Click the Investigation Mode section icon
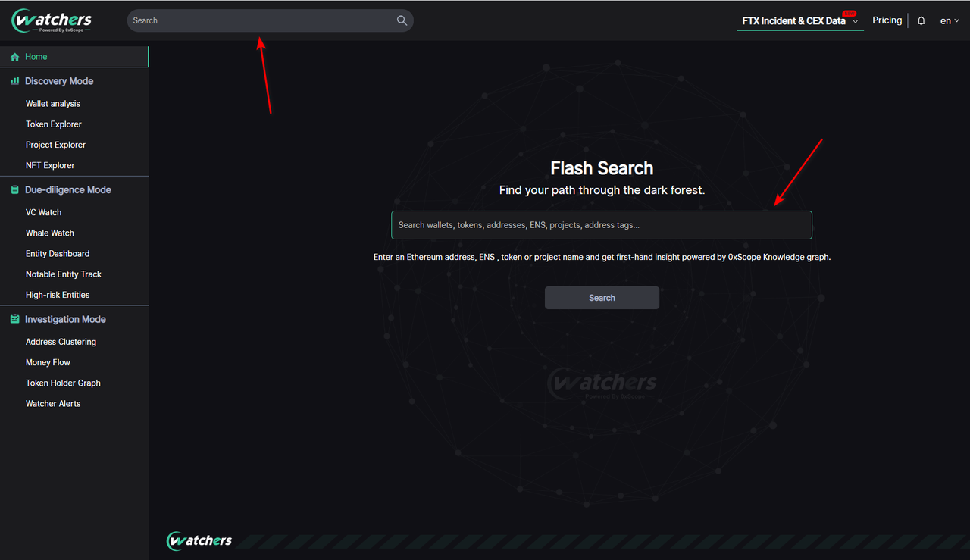Screen dimensions: 970x560 [x=14, y=320]
